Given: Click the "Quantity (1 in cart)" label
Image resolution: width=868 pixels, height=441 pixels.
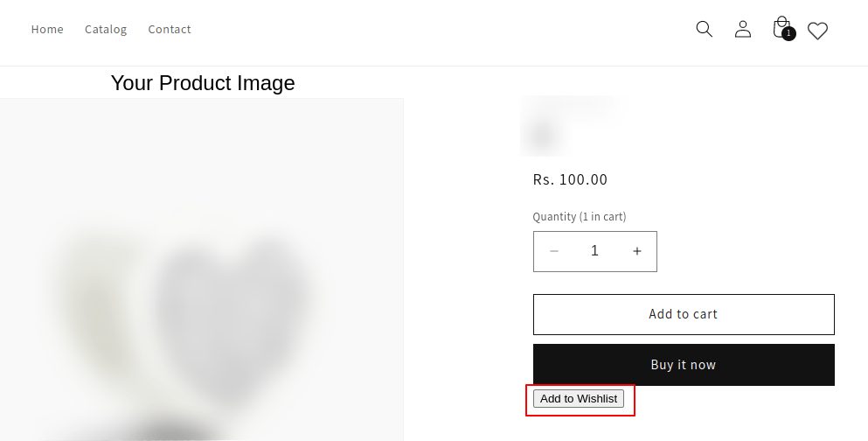Looking at the screenshot, I should [x=580, y=217].
